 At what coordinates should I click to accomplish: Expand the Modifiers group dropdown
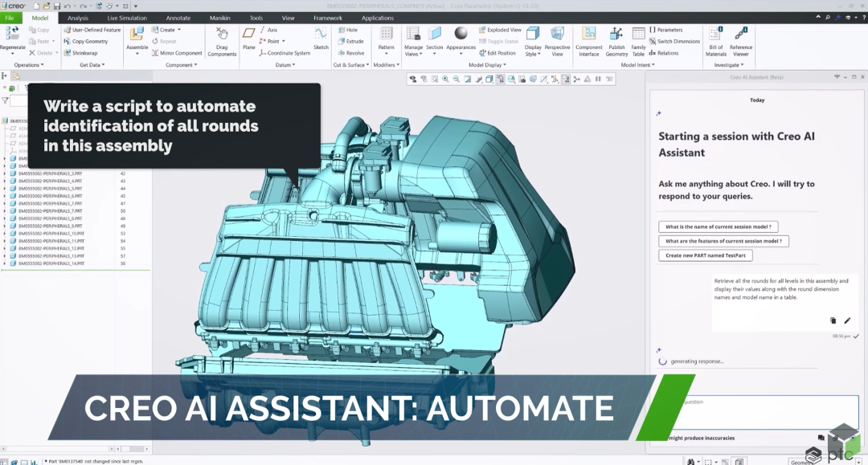click(386, 65)
